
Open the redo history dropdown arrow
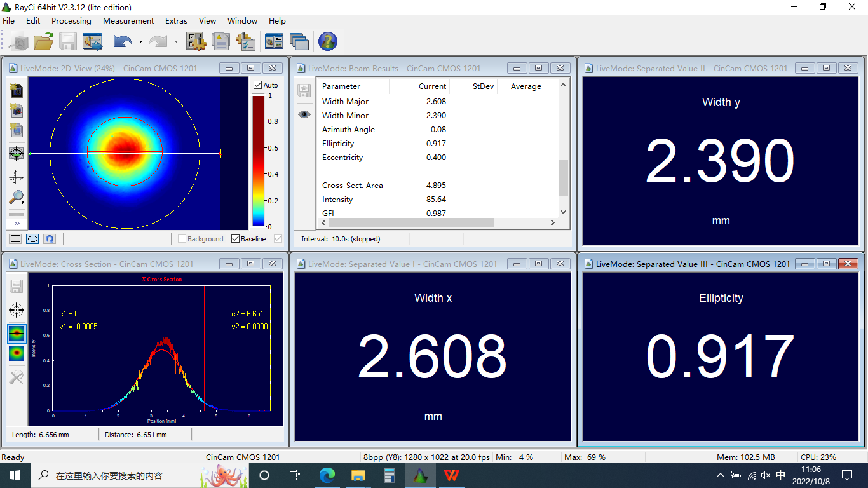tap(176, 42)
